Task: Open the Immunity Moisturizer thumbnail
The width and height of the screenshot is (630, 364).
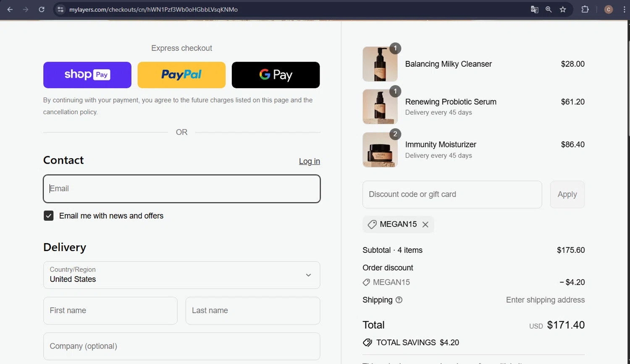Action: coord(380,150)
